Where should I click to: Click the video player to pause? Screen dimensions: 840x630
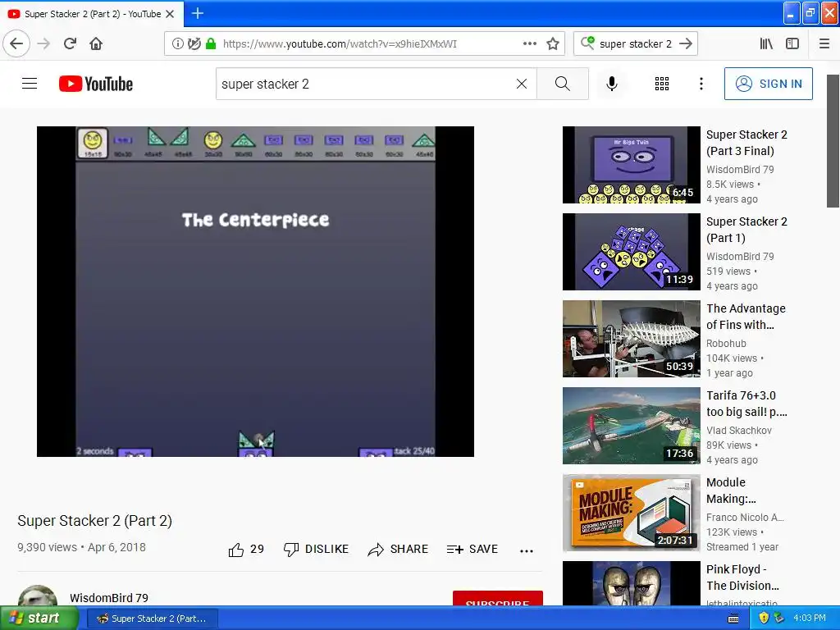(x=255, y=291)
